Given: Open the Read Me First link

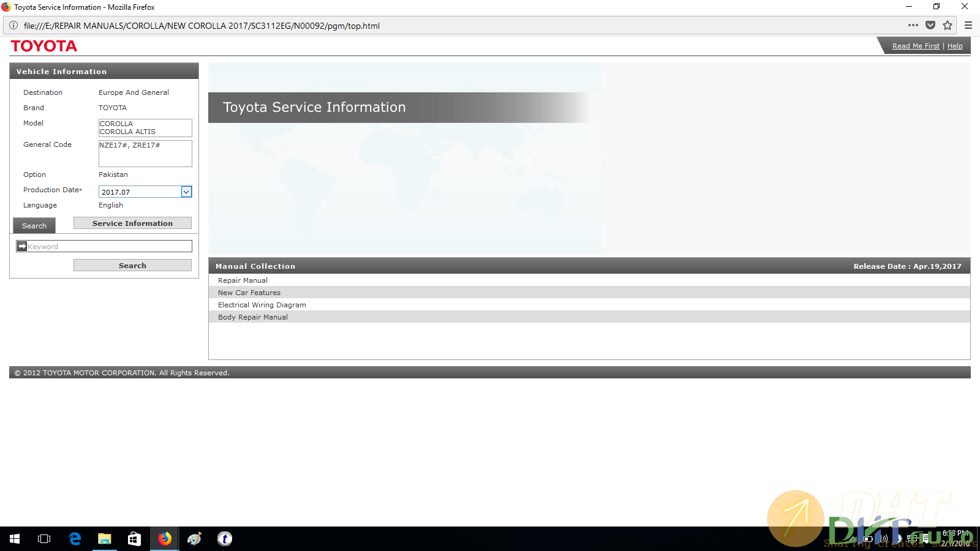Looking at the screenshot, I should tap(915, 46).
